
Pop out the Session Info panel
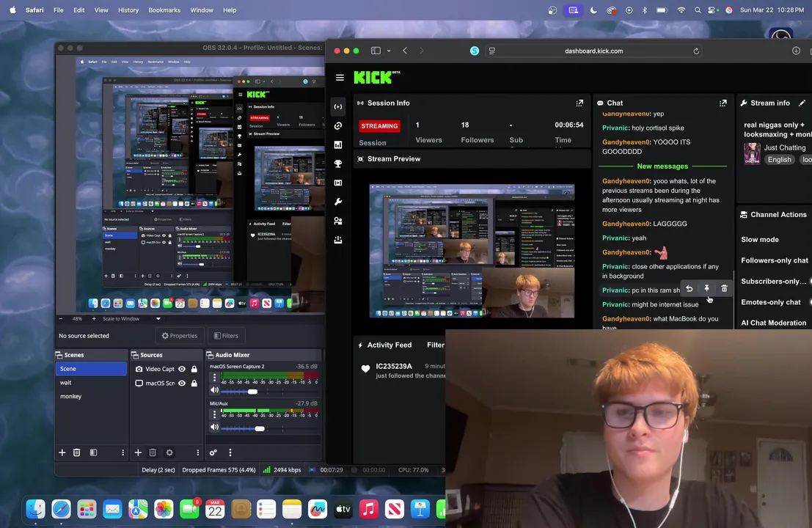pos(579,103)
